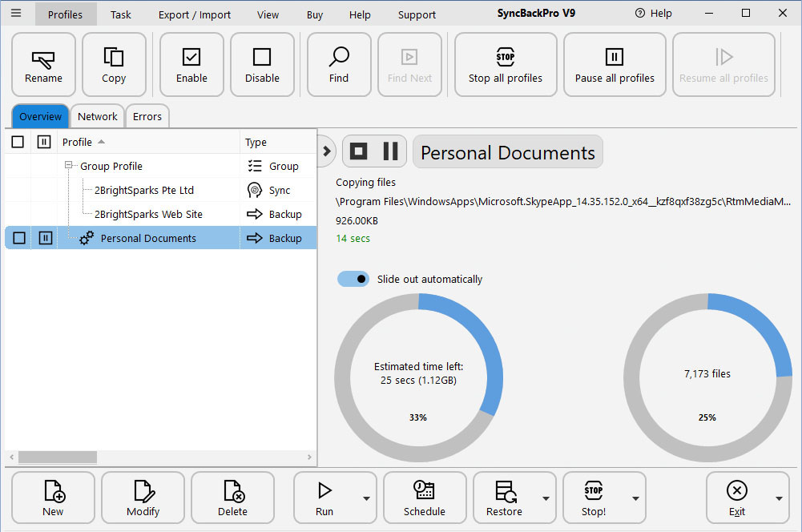Click the Sync type icon for 2BrightSparks Pte Ltd
Screen dimensions: 802x532
click(254, 190)
